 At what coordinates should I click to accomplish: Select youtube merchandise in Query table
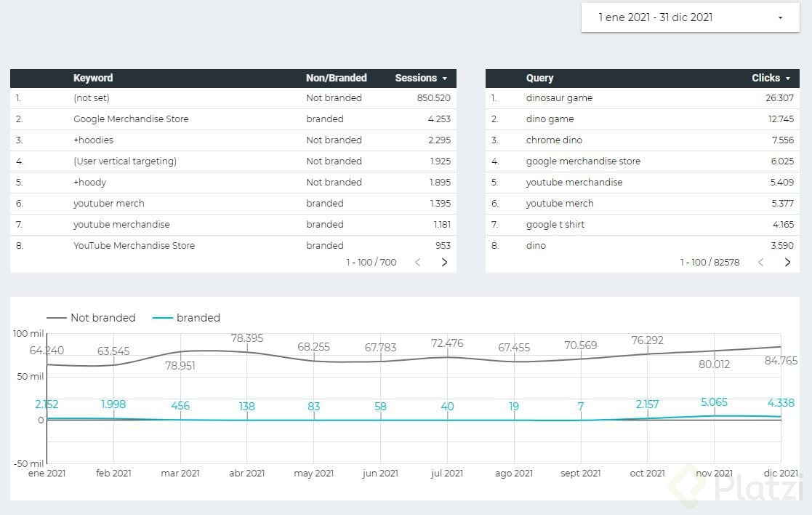point(574,183)
